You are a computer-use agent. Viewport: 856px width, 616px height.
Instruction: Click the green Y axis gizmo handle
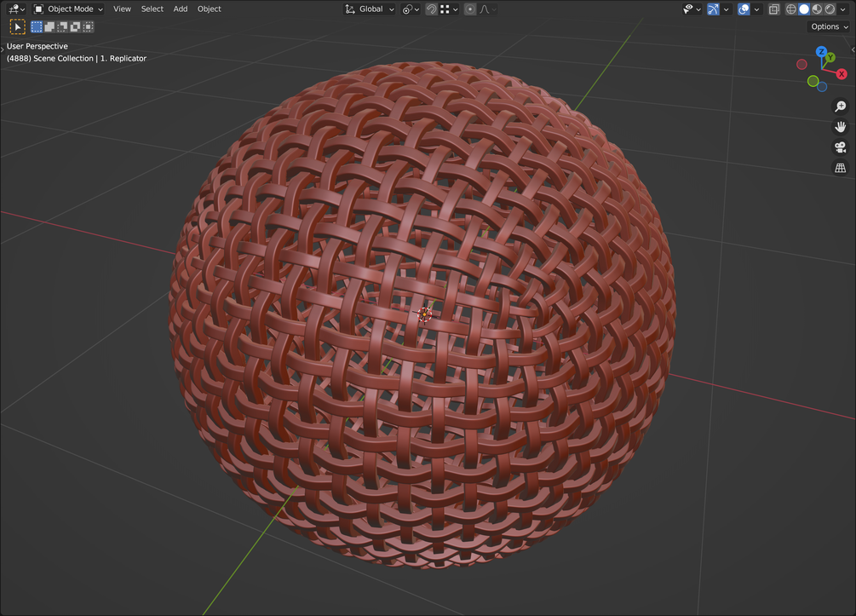(830, 57)
